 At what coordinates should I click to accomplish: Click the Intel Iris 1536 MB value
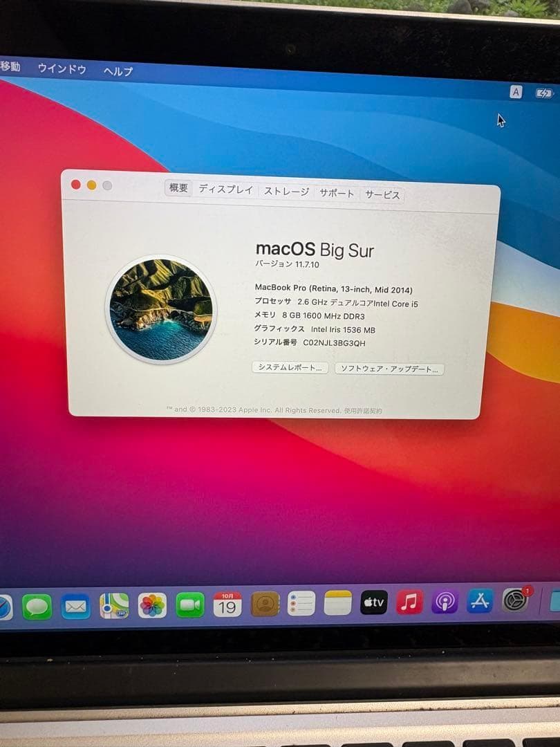tap(343, 329)
